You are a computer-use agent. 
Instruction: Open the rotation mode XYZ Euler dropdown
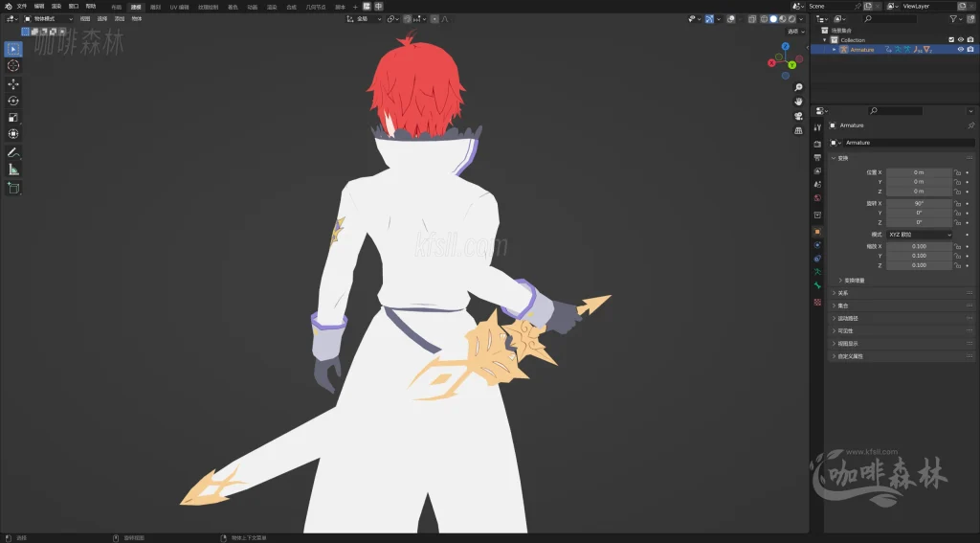[920, 235]
